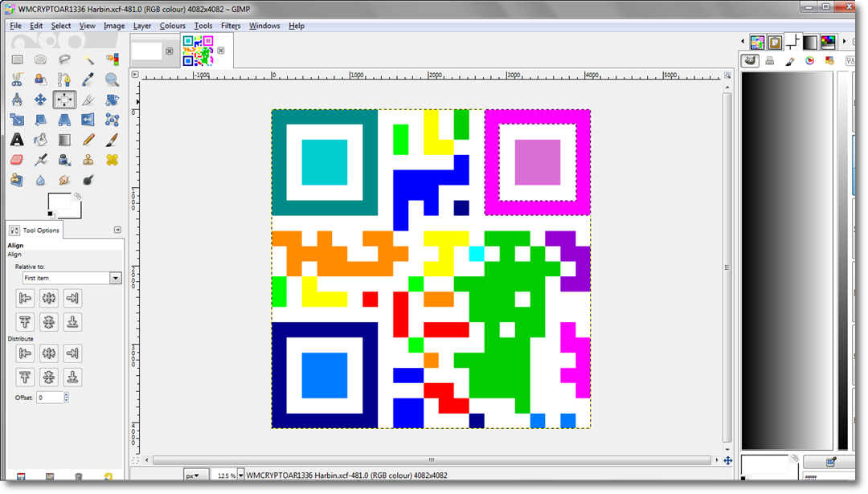Select the Ink tool
Screen dimensions: 868x494
64,160
